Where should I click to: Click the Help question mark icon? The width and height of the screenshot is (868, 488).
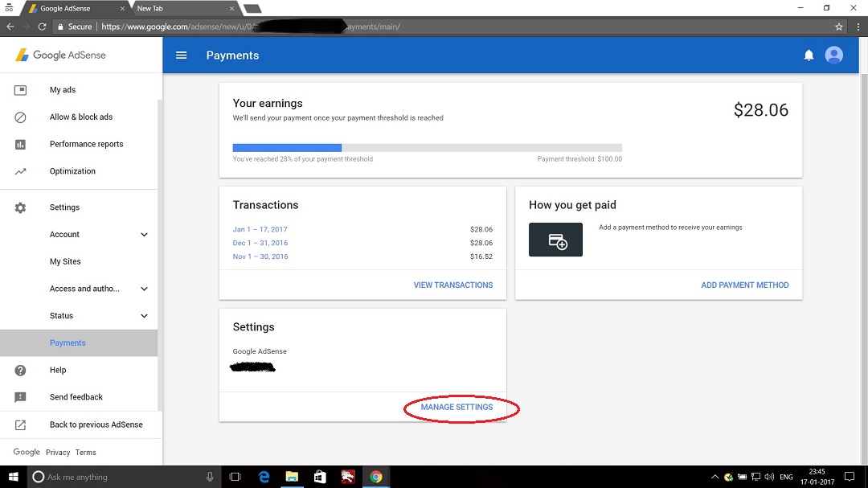pyautogui.click(x=20, y=370)
